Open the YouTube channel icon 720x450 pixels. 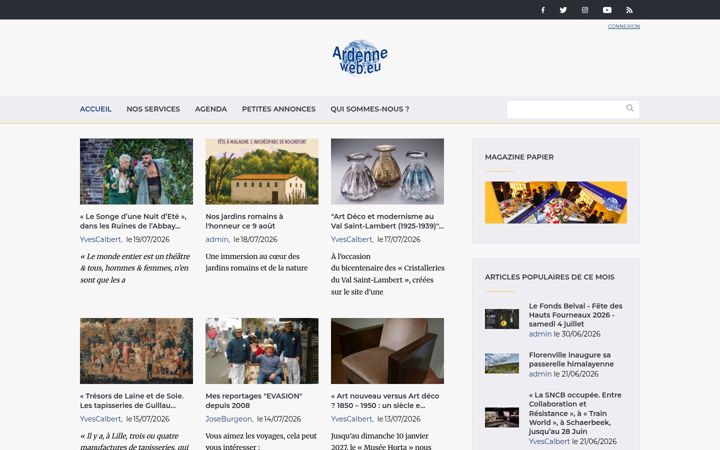[x=607, y=10]
